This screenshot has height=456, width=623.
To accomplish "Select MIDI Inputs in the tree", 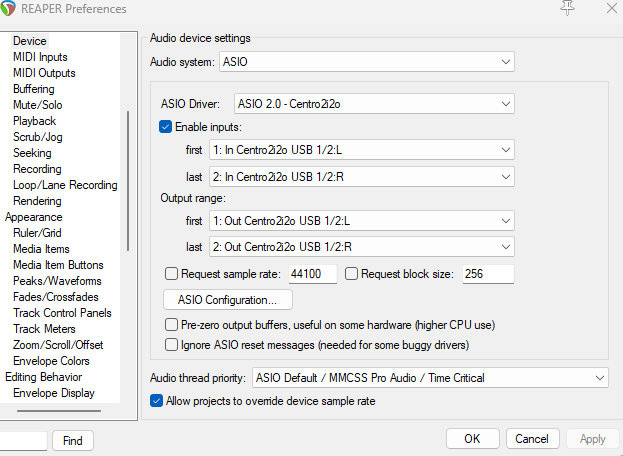I will [x=40, y=57].
